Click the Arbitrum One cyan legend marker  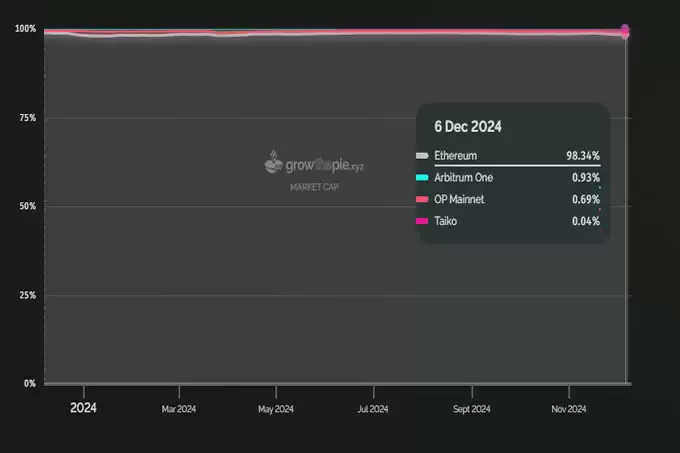coord(422,177)
